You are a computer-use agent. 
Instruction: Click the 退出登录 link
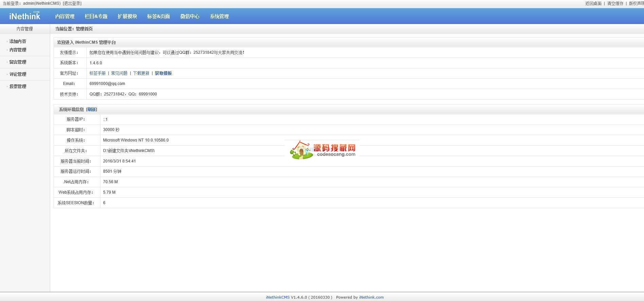pos(72,3)
